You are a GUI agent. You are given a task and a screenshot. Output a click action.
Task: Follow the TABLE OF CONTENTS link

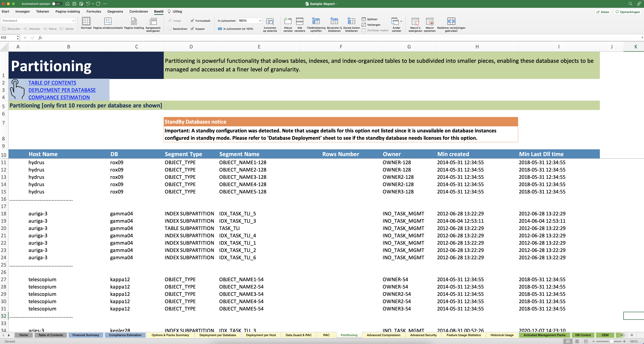[52, 83]
